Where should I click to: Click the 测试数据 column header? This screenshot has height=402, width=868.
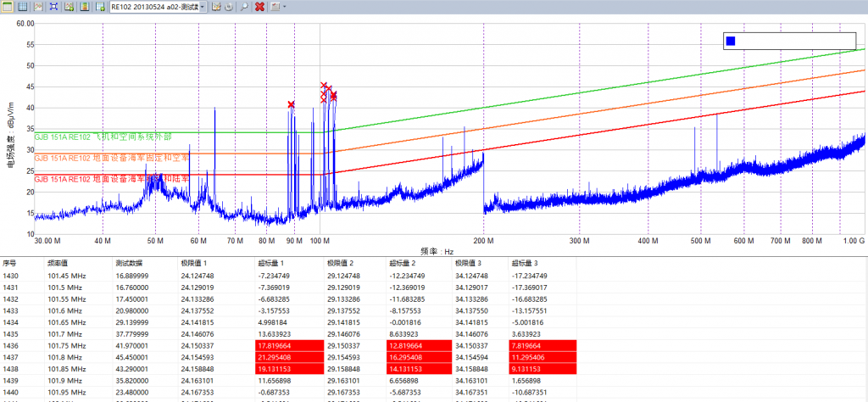coord(131,263)
